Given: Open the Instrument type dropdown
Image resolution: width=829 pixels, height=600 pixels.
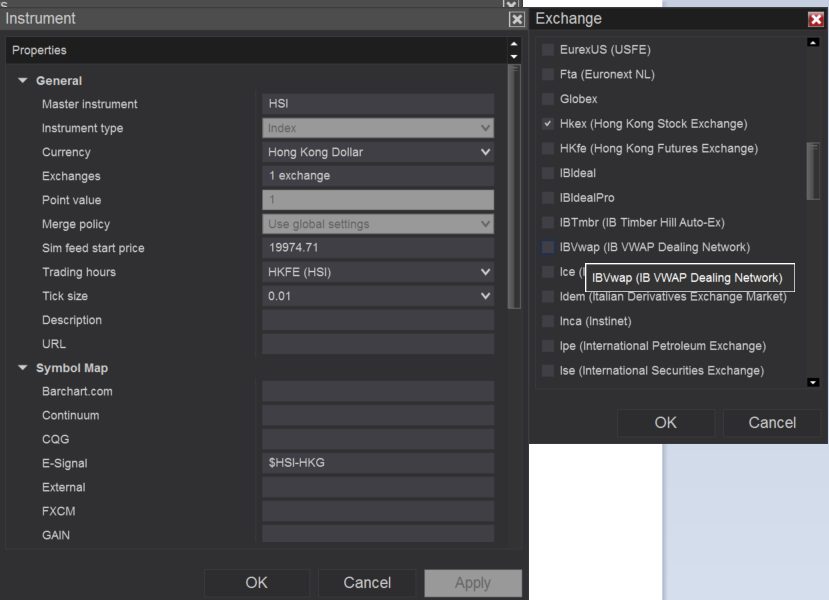Looking at the screenshot, I should pos(378,128).
